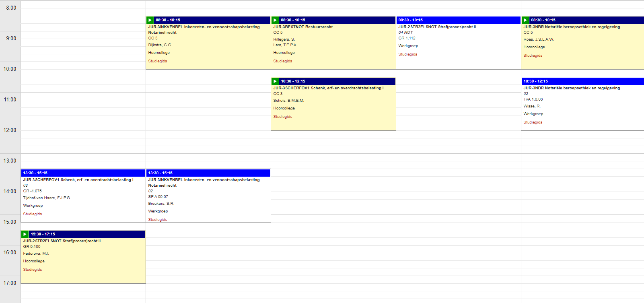The height and width of the screenshot is (303, 644).
Task: Select the 10:30 Notariële beroepsethiek Werkgroep header
Action: click(582, 81)
